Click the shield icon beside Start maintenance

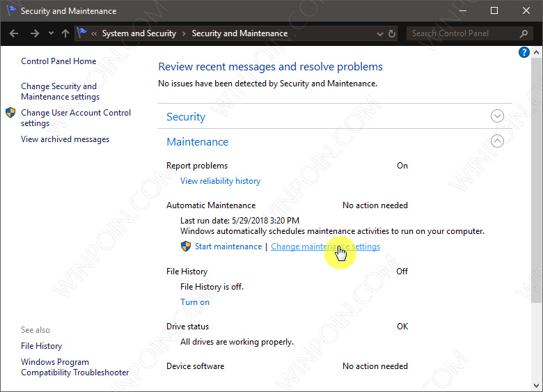coord(186,246)
